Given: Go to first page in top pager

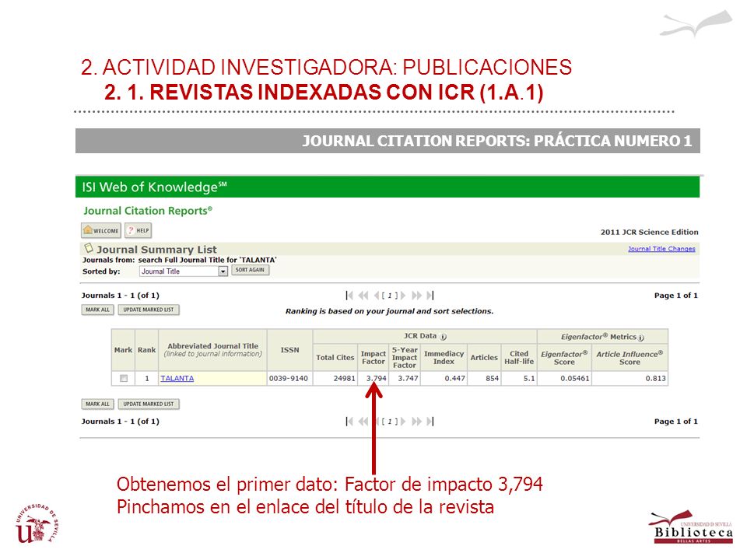Looking at the screenshot, I should tap(349, 296).
